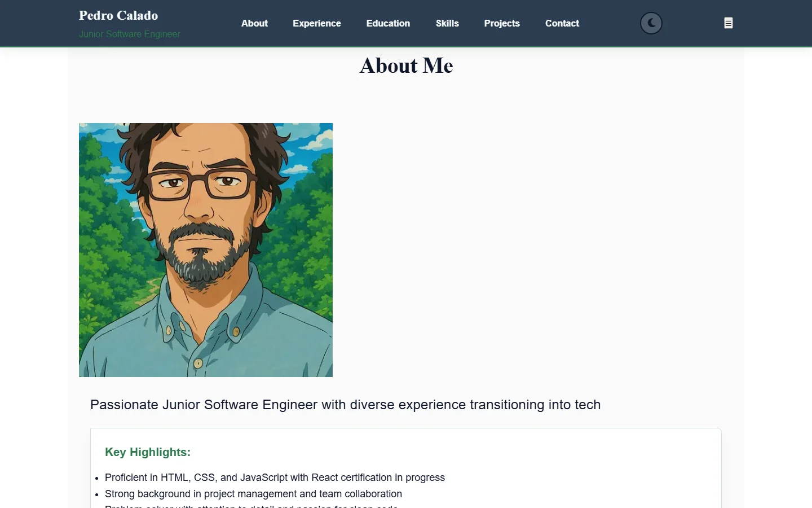Go to the Skills section
This screenshot has height=508, width=812.
coord(447,23)
